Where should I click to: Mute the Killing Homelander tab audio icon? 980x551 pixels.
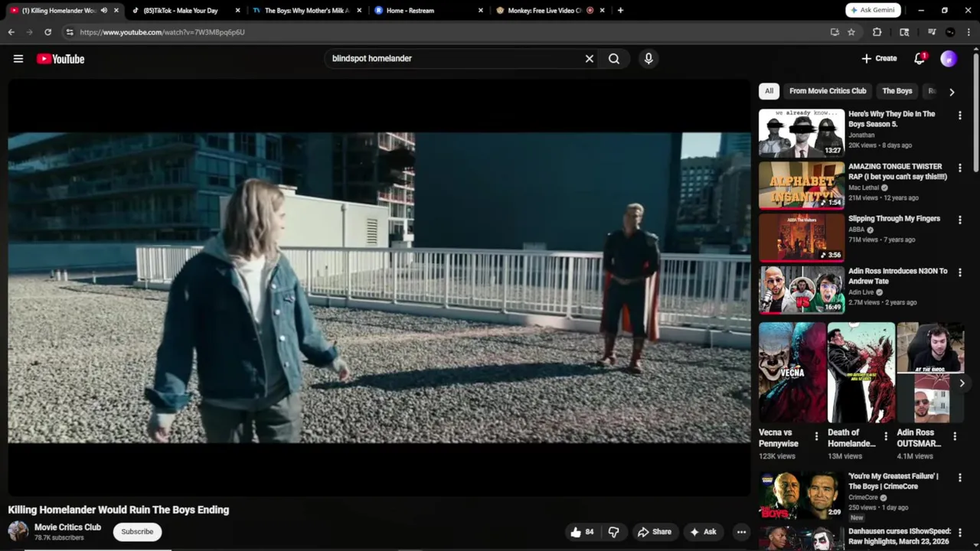(103, 11)
